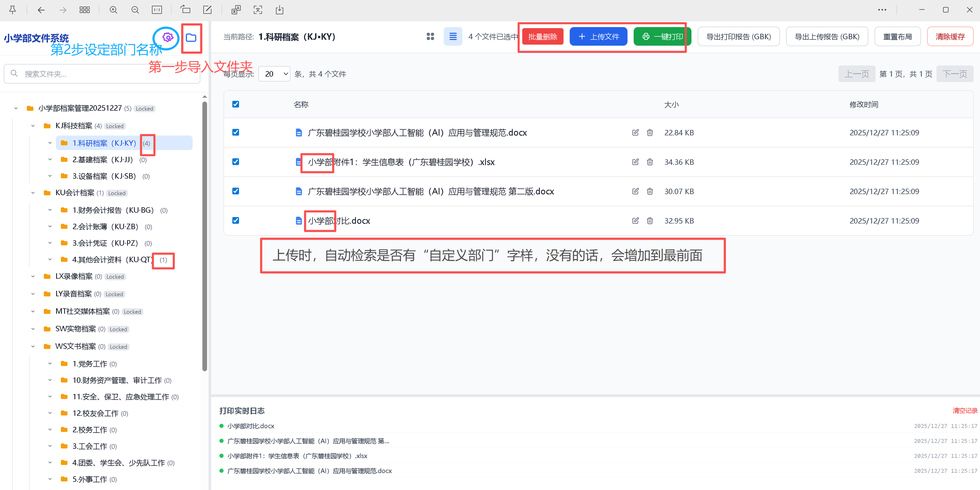Uncheck the checkbox for 小学部对比.docx
The image size is (980, 490).
(x=236, y=221)
